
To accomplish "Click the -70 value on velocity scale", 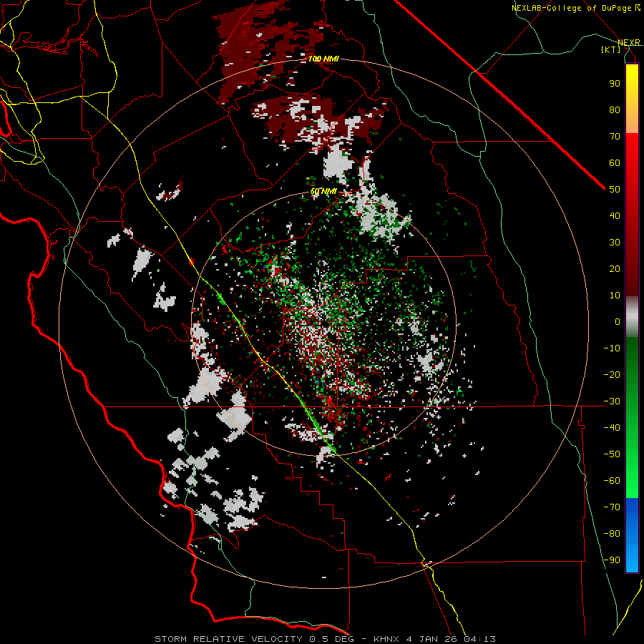I will point(612,507).
